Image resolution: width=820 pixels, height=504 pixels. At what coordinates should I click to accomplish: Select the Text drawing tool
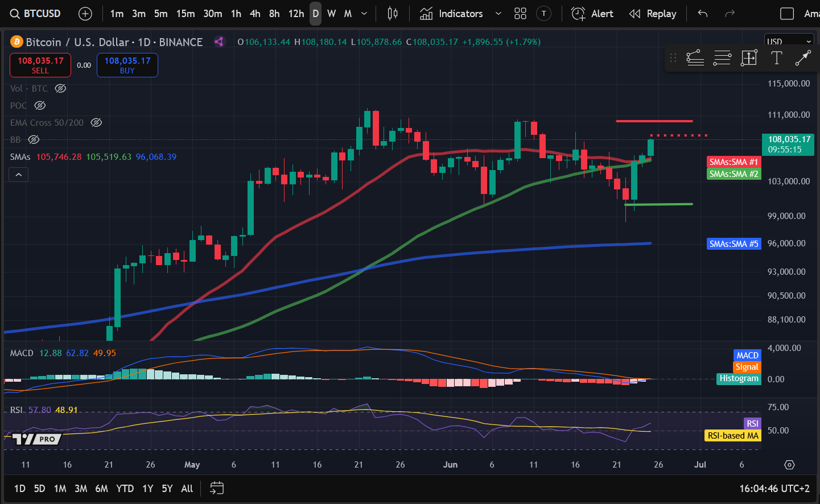click(x=776, y=57)
